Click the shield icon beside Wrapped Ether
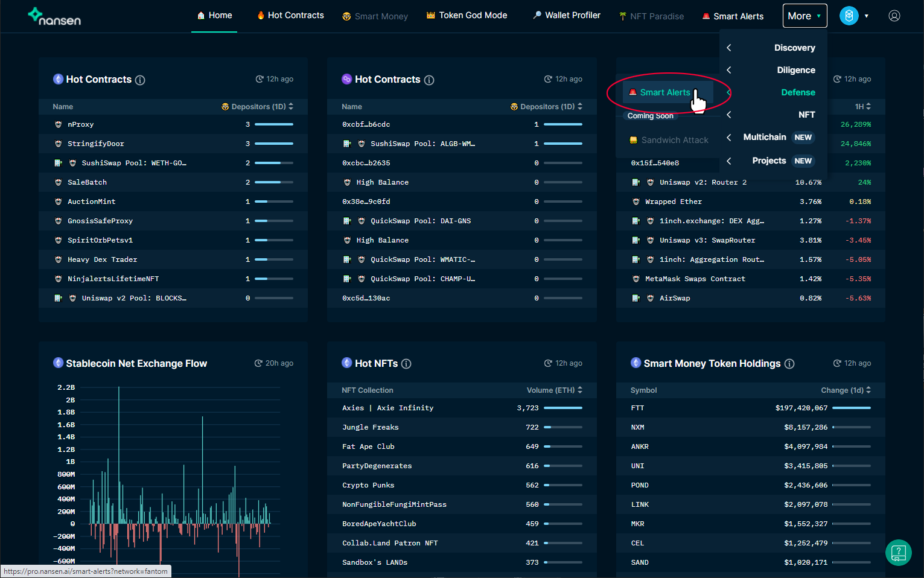Viewport: 924px width, 578px height. 636,202
